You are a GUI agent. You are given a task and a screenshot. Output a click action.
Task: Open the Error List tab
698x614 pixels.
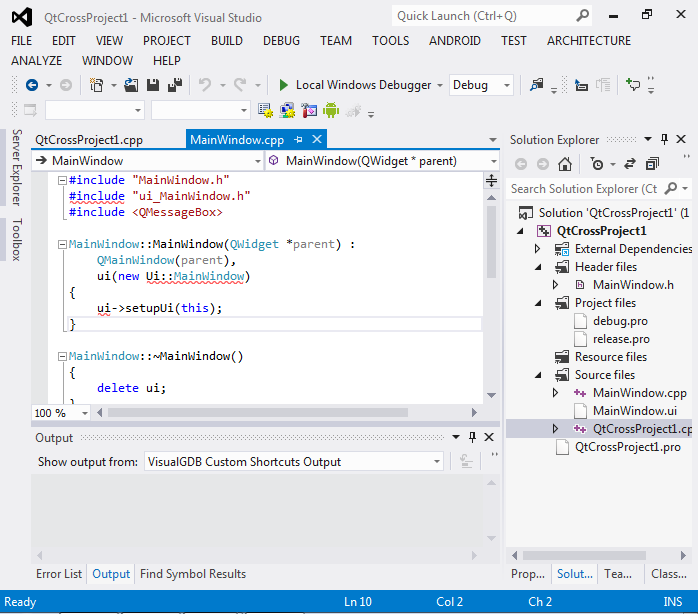59,574
